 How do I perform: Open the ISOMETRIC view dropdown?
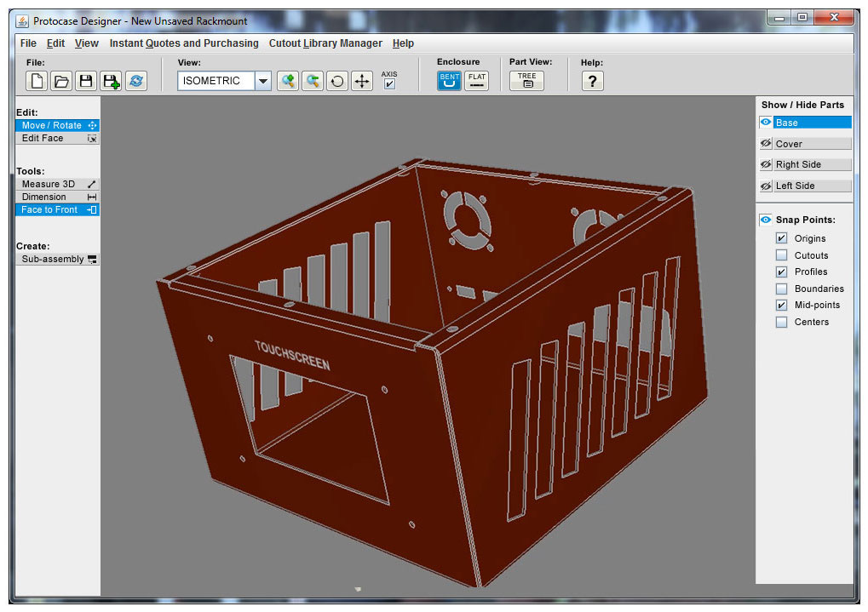(263, 81)
